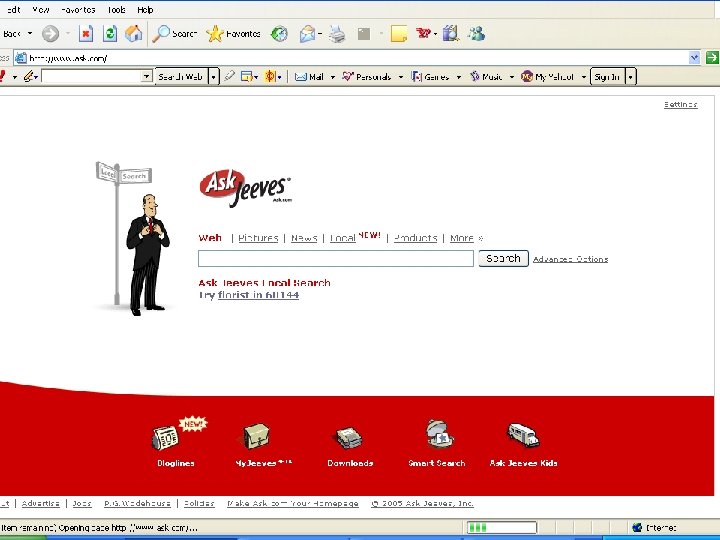This screenshot has height=540, width=720.
Task: Open the Sign In dropdown arrow
Action: [630, 77]
